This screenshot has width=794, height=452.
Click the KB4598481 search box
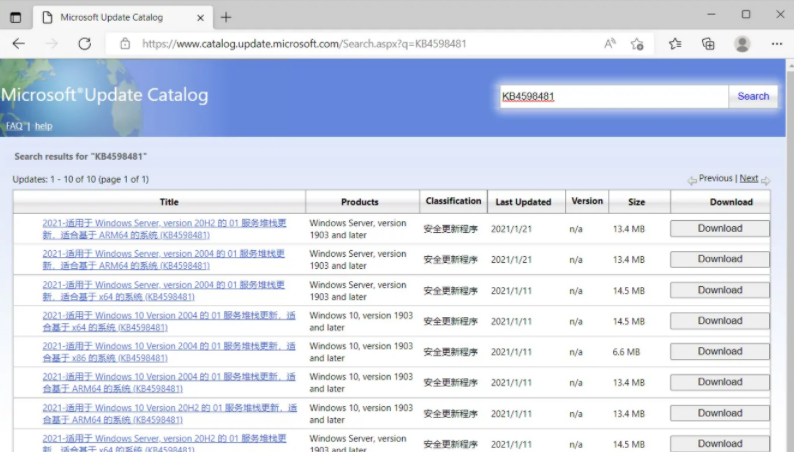pos(614,96)
